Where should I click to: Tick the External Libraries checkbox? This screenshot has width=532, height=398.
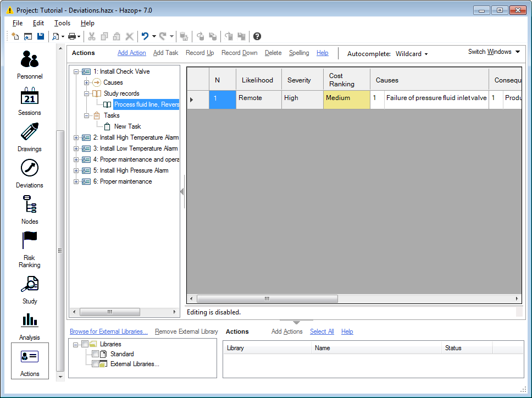tap(95, 364)
